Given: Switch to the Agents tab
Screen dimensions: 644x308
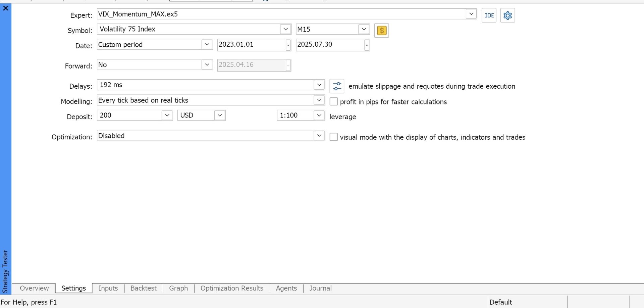Looking at the screenshot, I should (x=286, y=288).
